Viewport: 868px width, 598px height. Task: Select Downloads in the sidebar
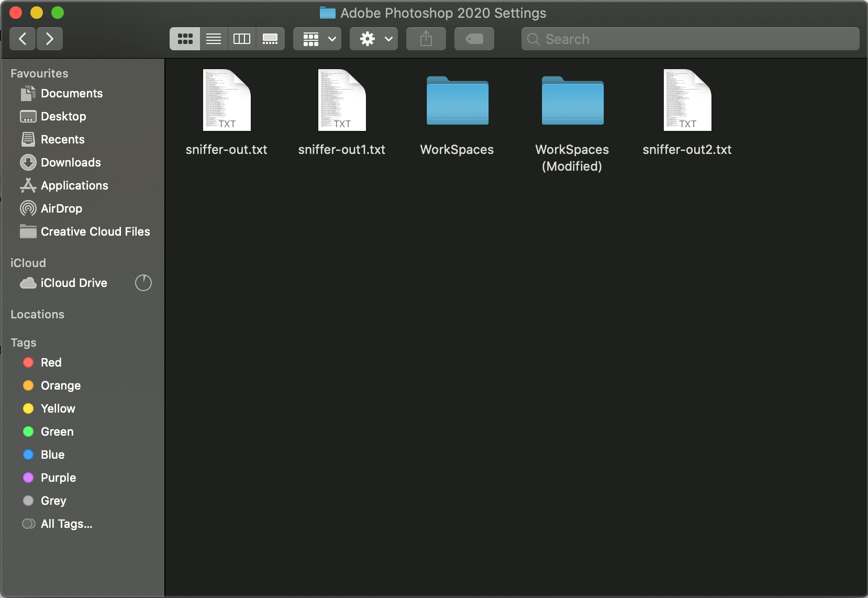[71, 162]
